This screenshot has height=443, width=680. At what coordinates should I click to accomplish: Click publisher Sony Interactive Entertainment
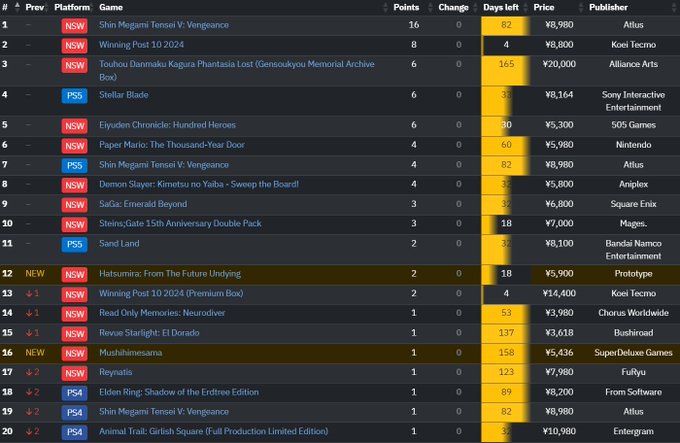633,101
